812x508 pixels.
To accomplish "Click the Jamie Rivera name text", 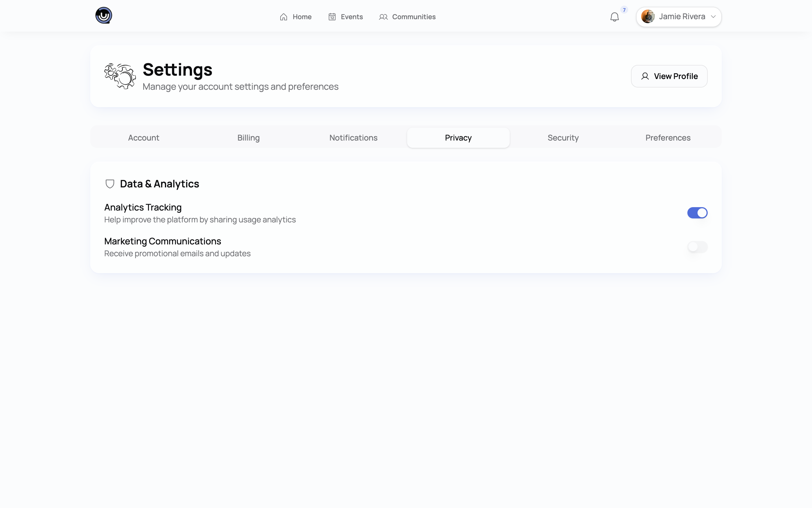I will (x=682, y=16).
